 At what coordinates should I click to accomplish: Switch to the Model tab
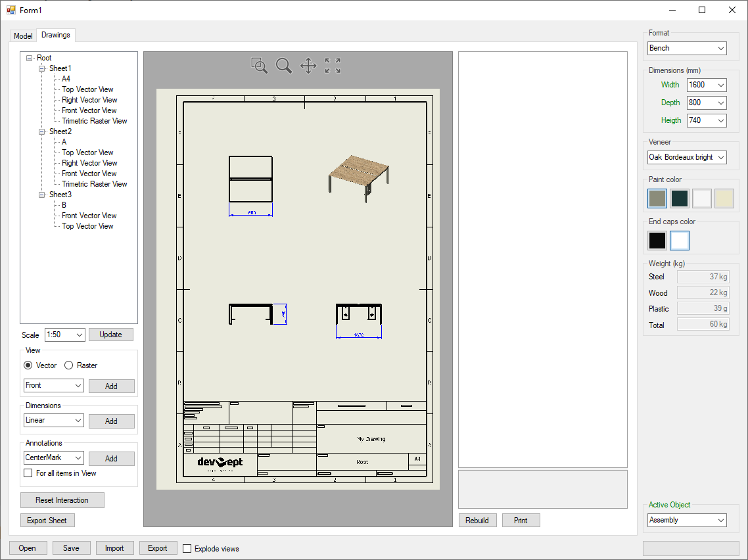(x=23, y=35)
